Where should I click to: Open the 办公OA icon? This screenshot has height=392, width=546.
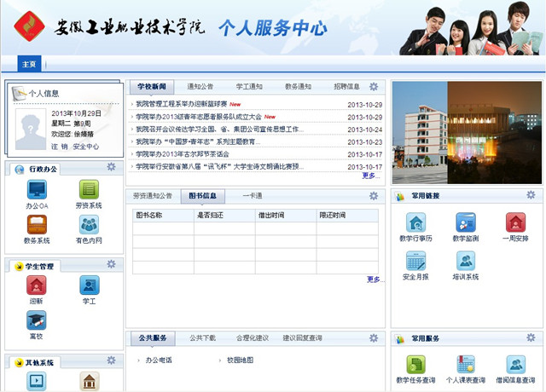pos(37,189)
